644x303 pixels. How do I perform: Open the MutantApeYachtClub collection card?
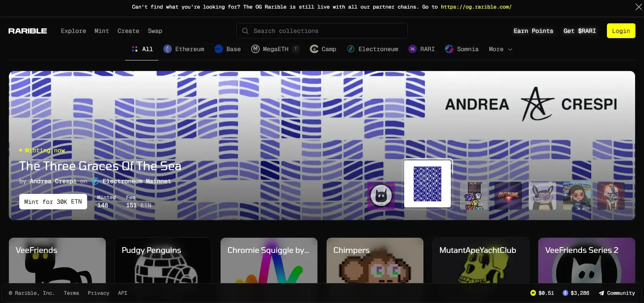coord(481,261)
